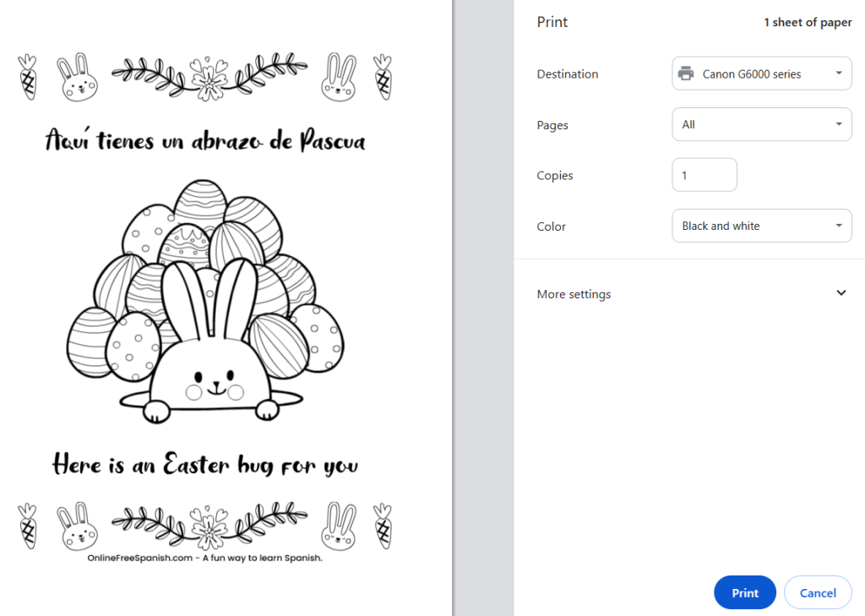Click the OnlineFreeSpanish.com footer text
This screenshot has height=616, width=865.
[x=205, y=559]
